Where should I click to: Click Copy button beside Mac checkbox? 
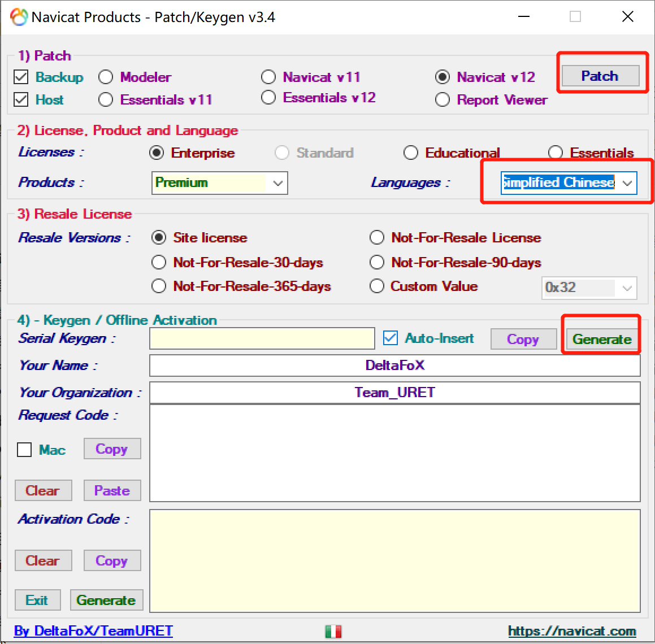tap(112, 449)
